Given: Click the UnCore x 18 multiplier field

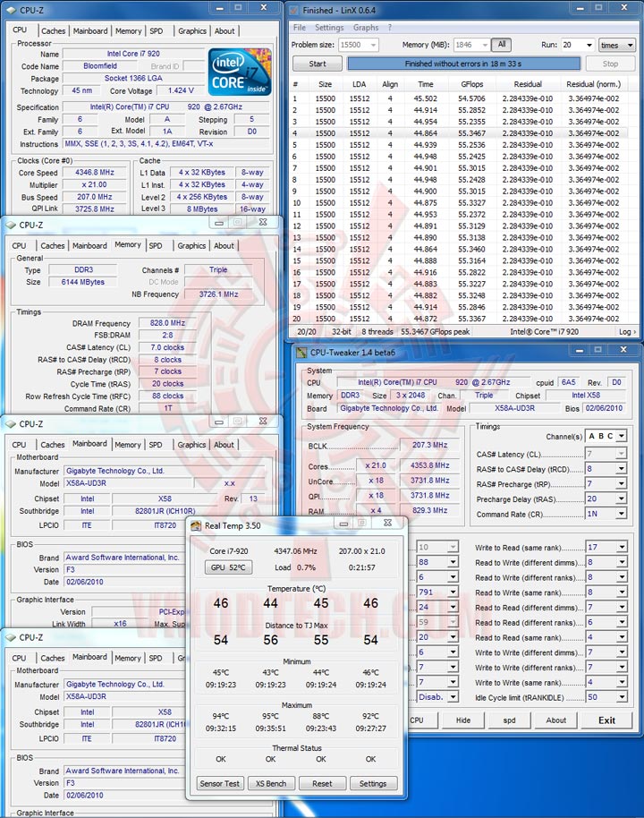Looking at the screenshot, I should pyautogui.click(x=376, y=481).
